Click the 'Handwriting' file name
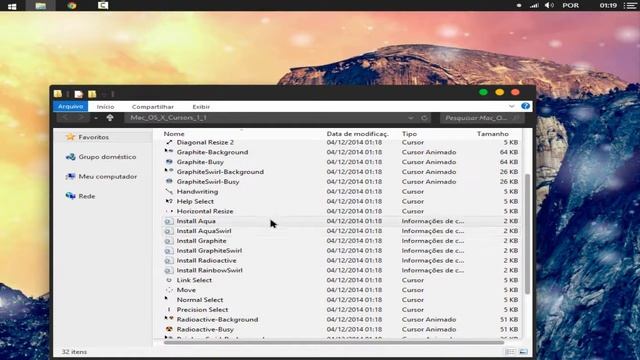Image resolution: width=640 pixels, height=360 pixels. [197, 191]
